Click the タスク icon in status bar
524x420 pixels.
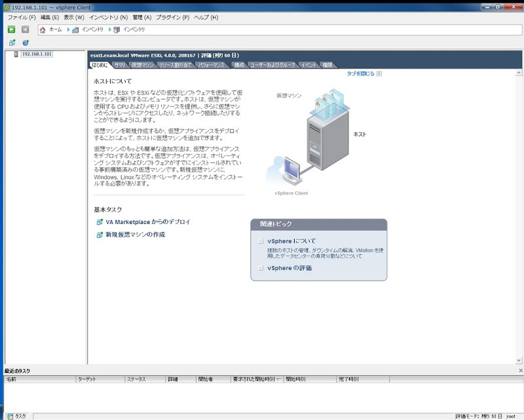(x=10, y=416)
